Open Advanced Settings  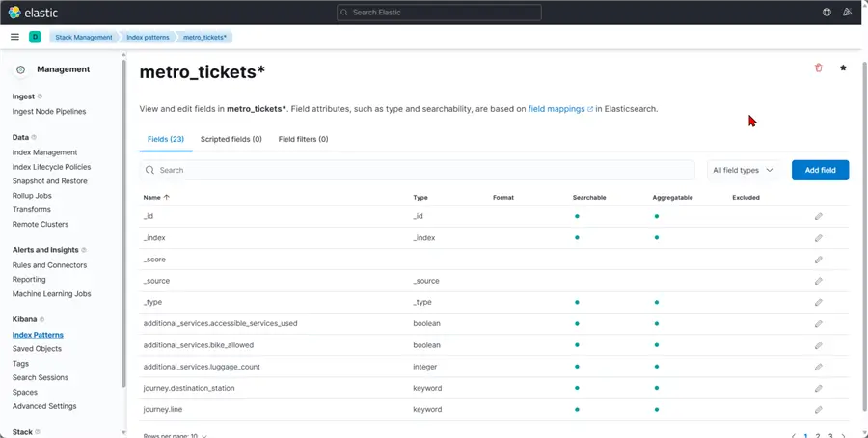44,406
